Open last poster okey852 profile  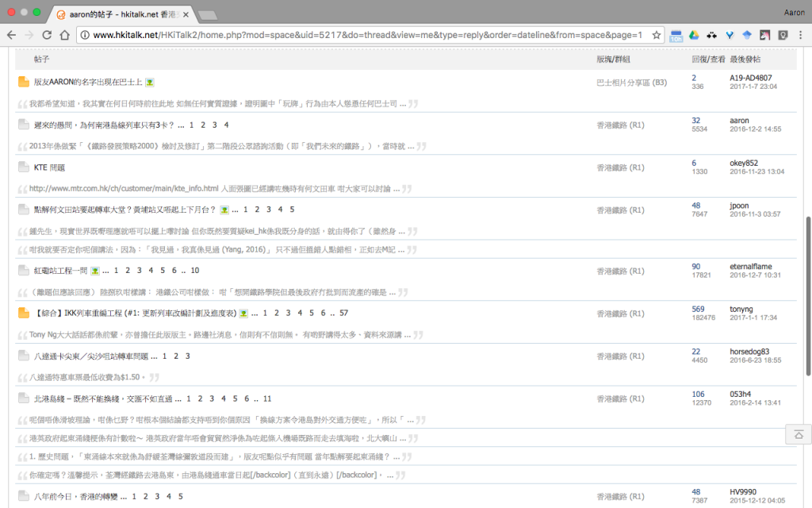pos(744,163)
